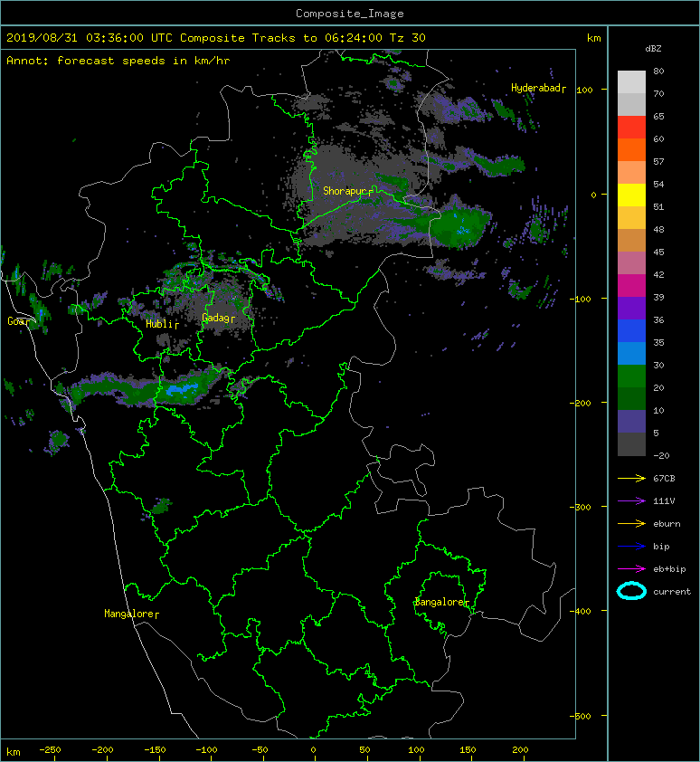Click the 'Mangalore' city label
700x762 pixels.
tap(128, 614)
